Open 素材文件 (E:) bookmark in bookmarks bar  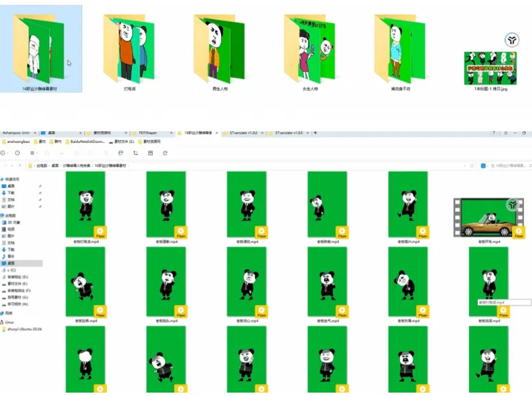121,142
